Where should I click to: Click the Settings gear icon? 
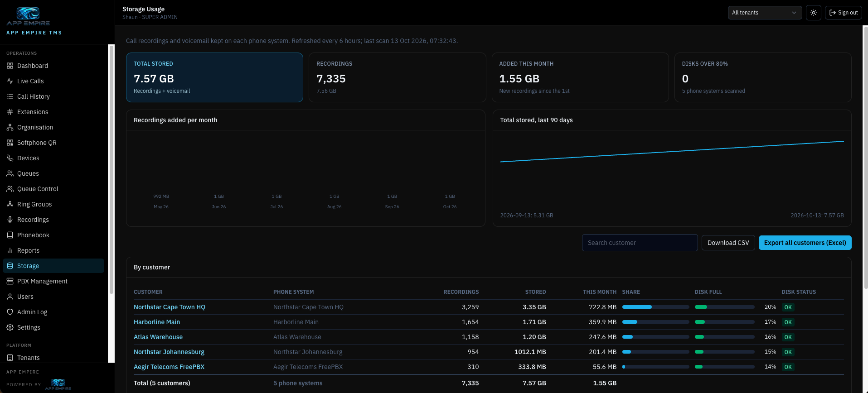click(10, 327)
